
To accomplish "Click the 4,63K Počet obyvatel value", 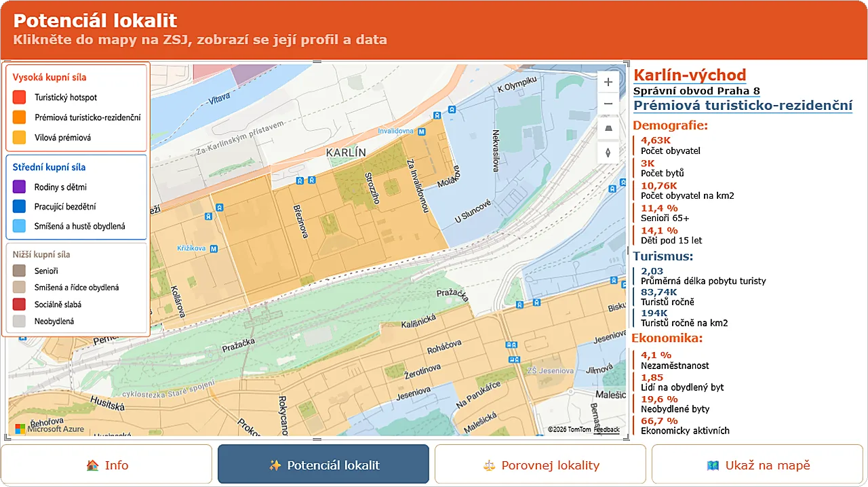I will pyautogui.click(x=655, y=140).
